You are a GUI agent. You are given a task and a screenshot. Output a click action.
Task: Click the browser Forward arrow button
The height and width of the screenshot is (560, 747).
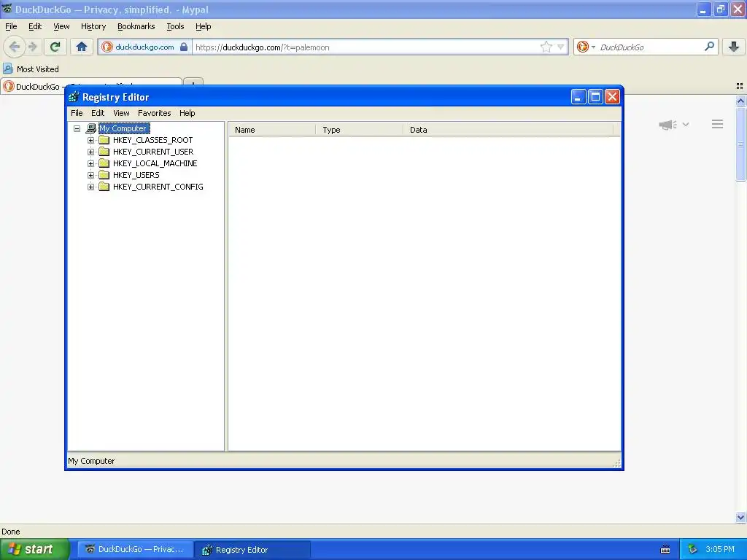coord(32,47)
